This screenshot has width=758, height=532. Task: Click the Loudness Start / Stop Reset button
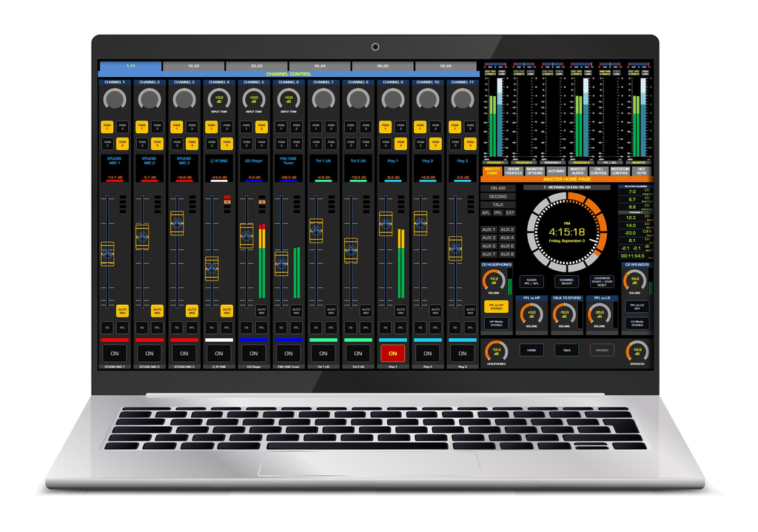click(x=602, y=282)
